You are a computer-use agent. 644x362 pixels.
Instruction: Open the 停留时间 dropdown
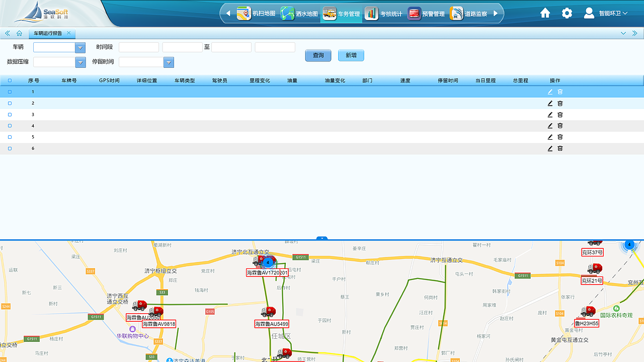coord(169,62)
